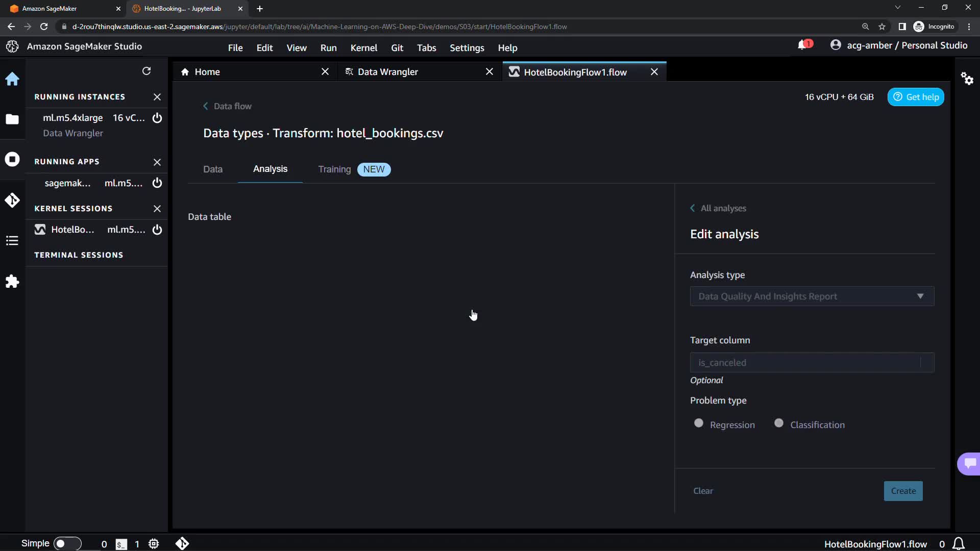Select the Classification problem type
The width and height of the screenshot is (980, 551).
coord(779,423)
